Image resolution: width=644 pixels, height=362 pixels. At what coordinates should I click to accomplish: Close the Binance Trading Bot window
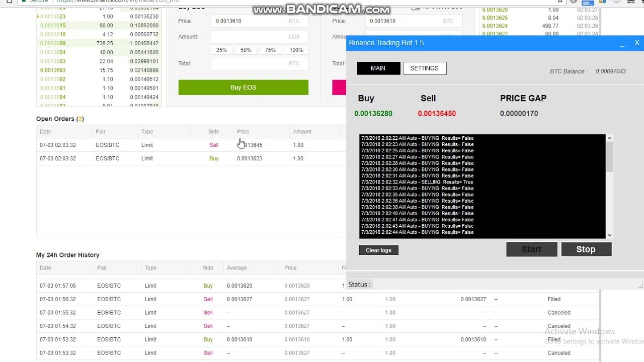pos(637,43)
